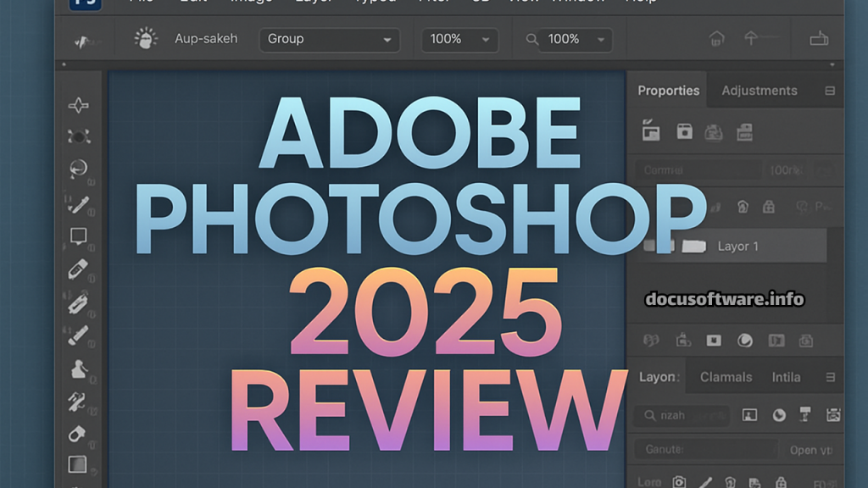Click the Home icon in the options bar
The height and width of the screenshot is (488, 868).
click(716, 39)
